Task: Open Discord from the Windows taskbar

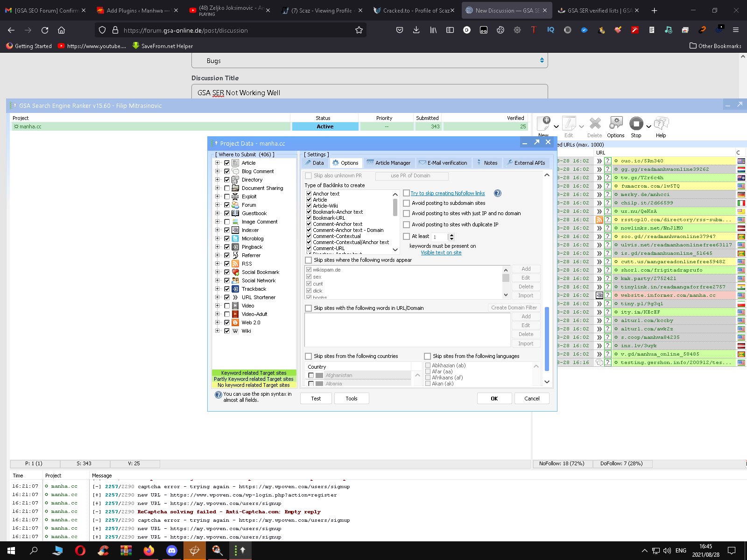Action: tap(172, 551)
